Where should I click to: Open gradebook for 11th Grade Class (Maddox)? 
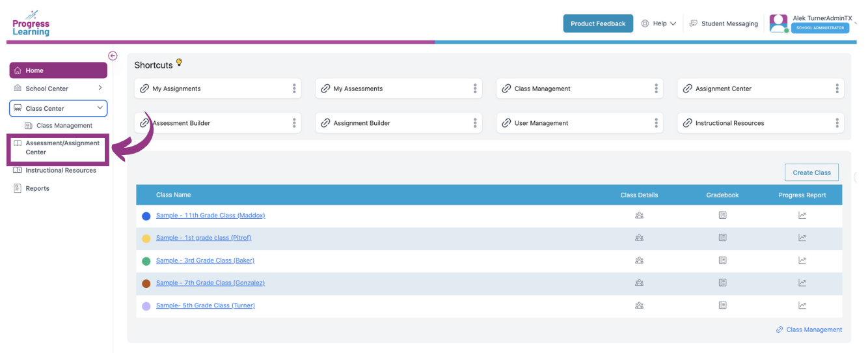[722, 216]
